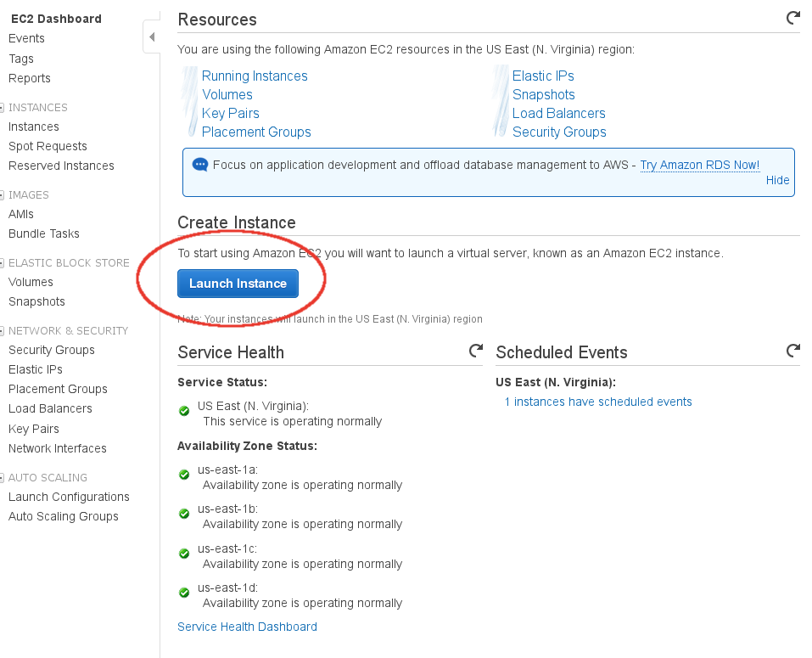Screen dimensions: 812x658
Task: Collapse the ELASTIC BLOCK STORE section
Action: click(2, 263)
